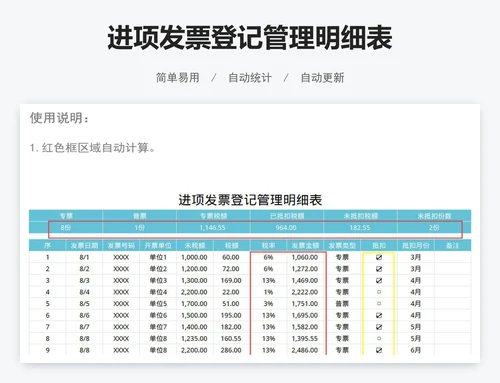Tick the empty 抵扣 checkbox for 单位5
The width and height of the screenshot is (500, 383).
[379, 304]
